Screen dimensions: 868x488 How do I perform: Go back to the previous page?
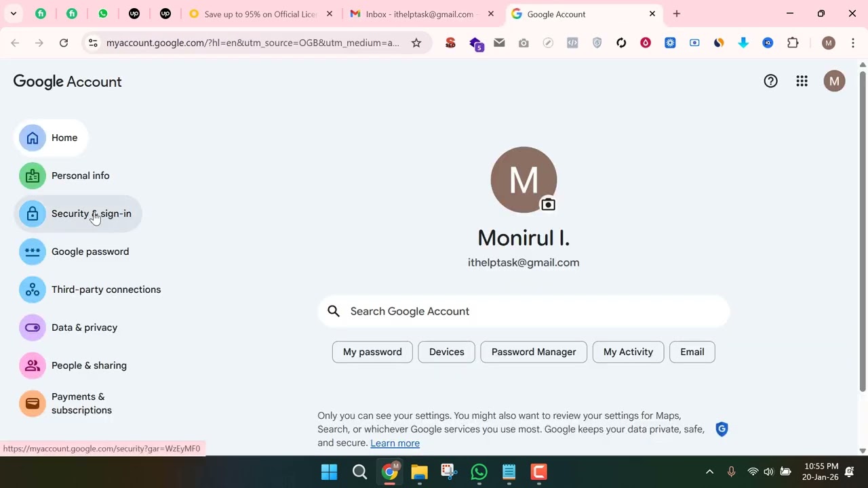click(x=15, y=43)
